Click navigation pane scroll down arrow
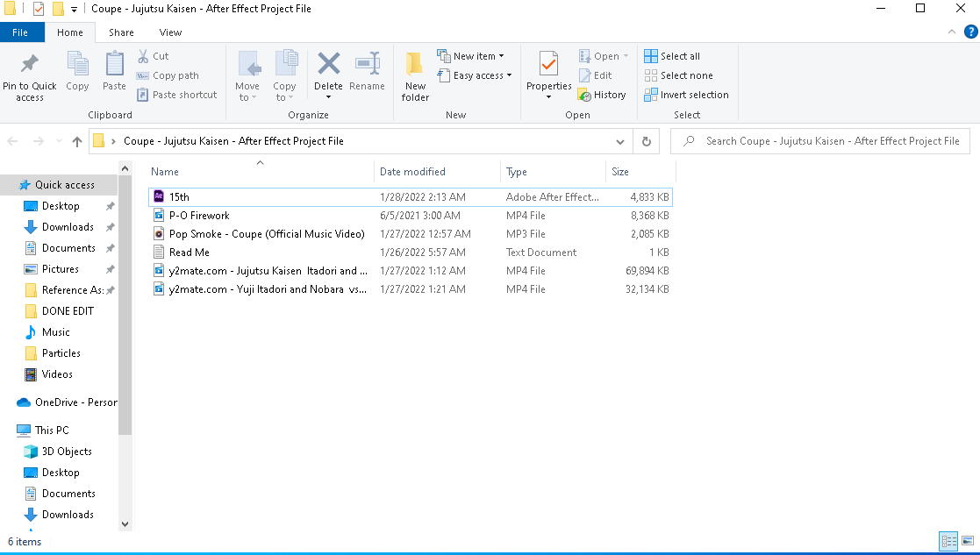 pos(125,524)
